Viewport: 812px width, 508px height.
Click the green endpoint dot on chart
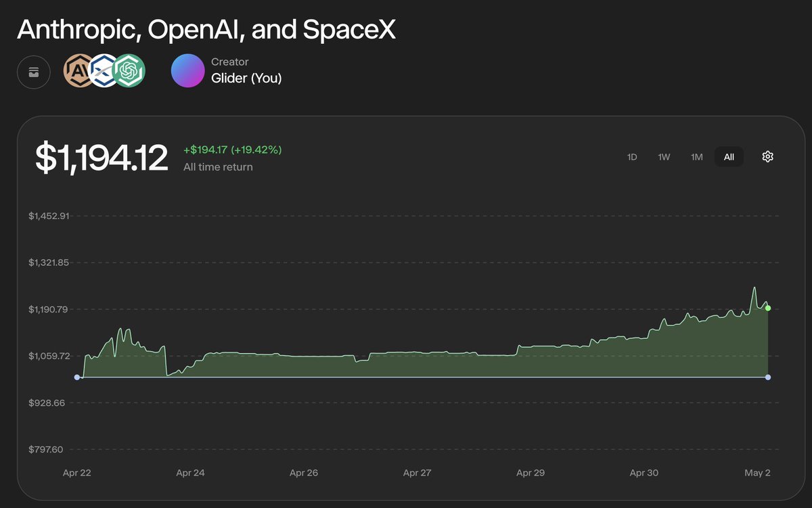768,308
